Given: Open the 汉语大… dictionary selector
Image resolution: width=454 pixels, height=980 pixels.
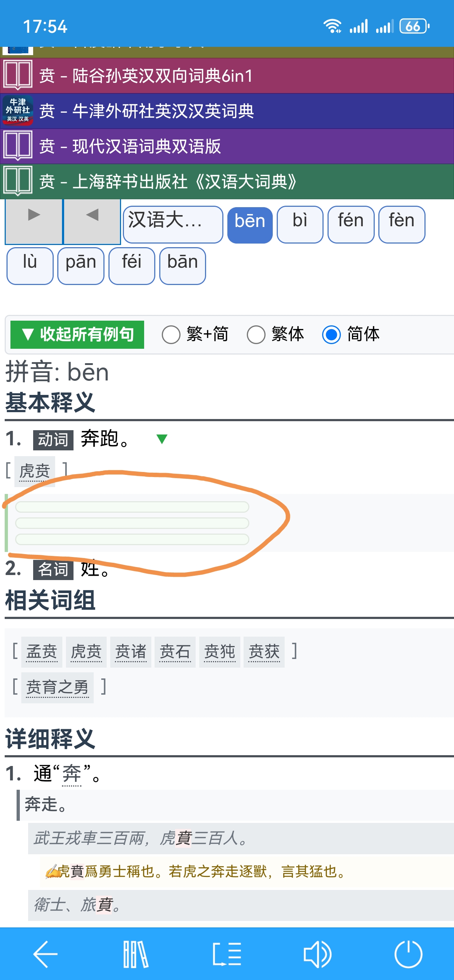Looking at the screenshot, I should pyautogui.click(x=173, y=224).
